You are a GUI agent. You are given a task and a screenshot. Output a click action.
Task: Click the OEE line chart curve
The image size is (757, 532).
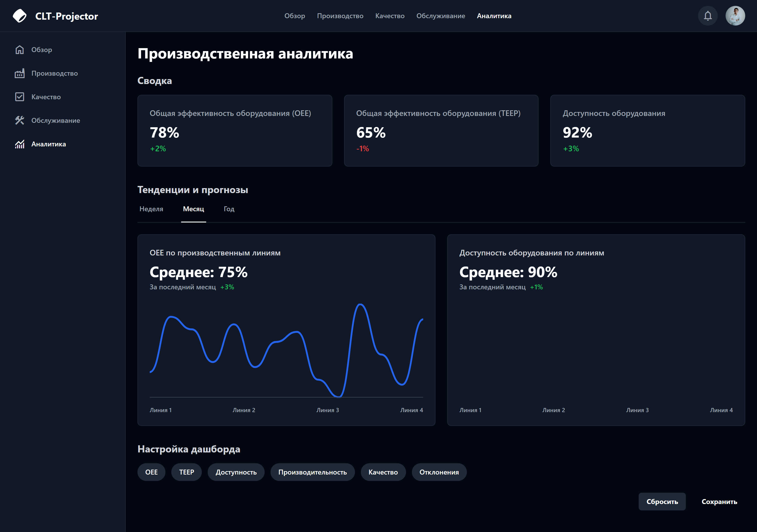click(234, 324)
